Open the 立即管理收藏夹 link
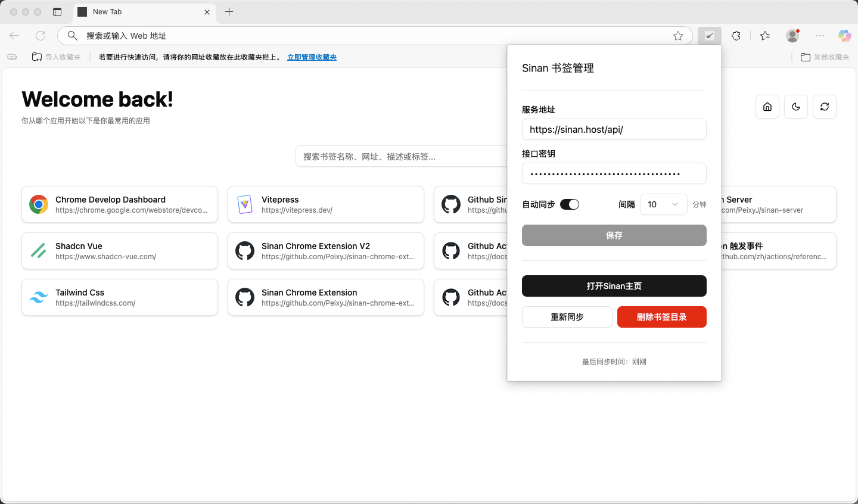This screenshot has height=504, width=858. coord(312,57)
